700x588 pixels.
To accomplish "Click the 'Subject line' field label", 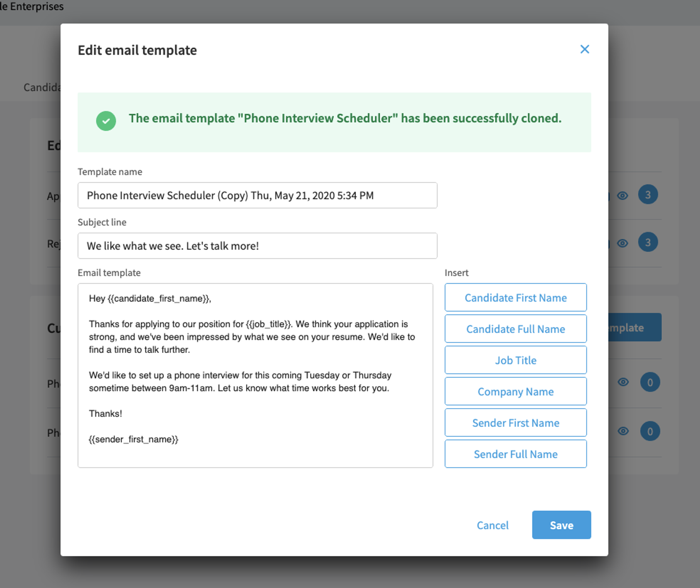I will (x=102, y=222).
